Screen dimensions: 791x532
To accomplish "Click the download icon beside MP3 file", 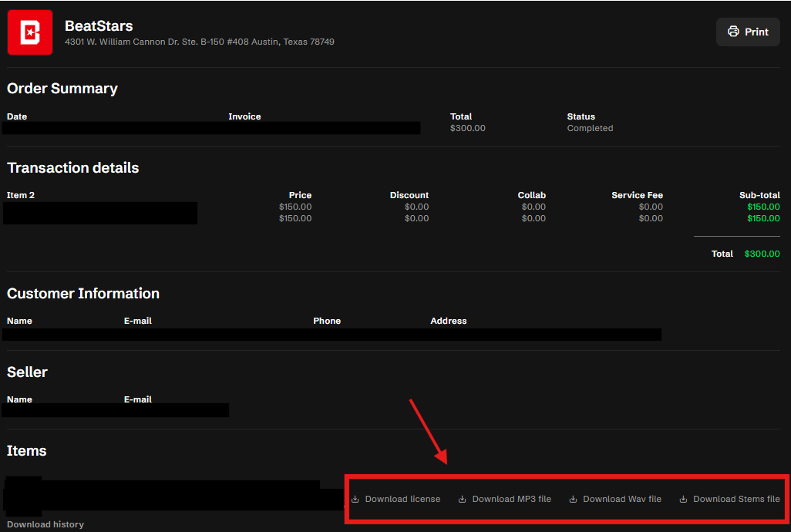I will pyautogui.click(x=462, y=499).
